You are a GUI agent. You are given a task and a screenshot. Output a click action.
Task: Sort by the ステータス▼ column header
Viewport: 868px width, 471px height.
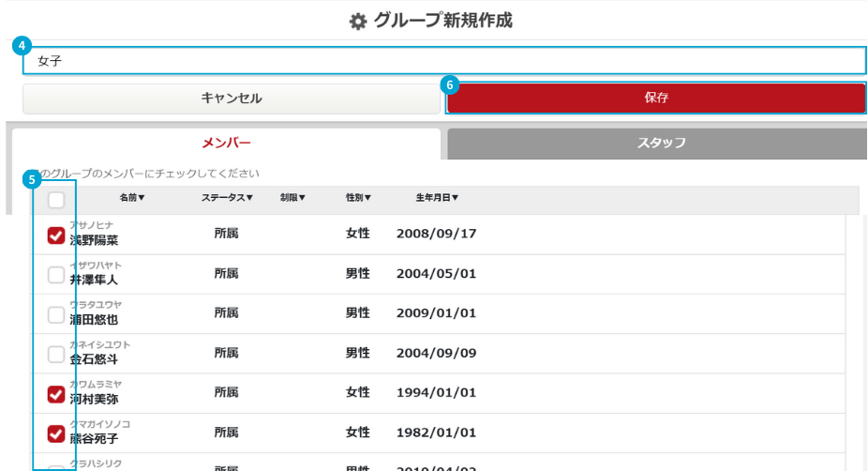pos(227,198)
